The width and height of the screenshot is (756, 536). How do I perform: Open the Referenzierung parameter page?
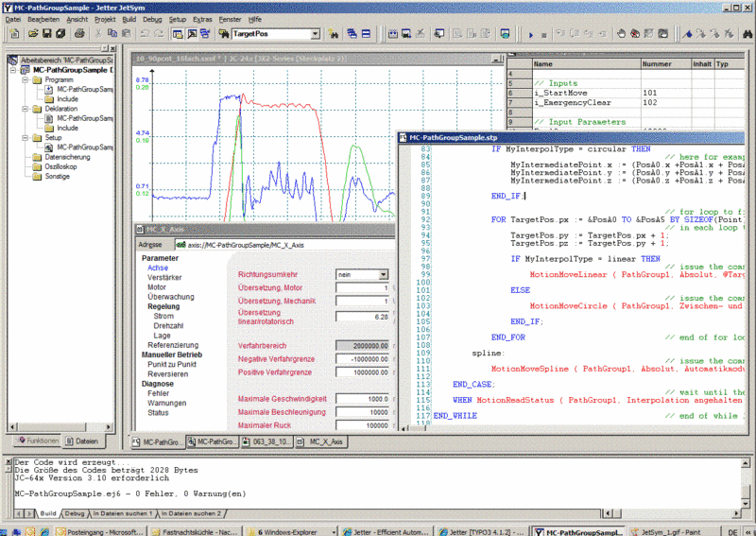(x=173, y=345)
